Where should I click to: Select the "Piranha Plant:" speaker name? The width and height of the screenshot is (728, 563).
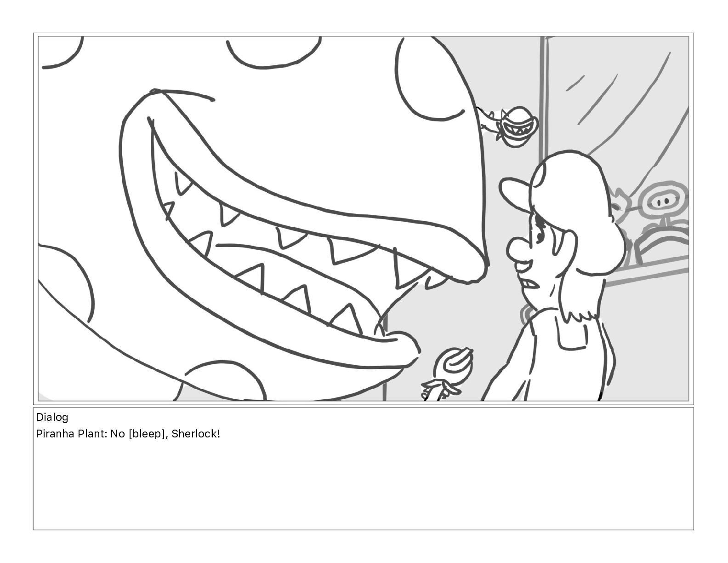(71, 434)
